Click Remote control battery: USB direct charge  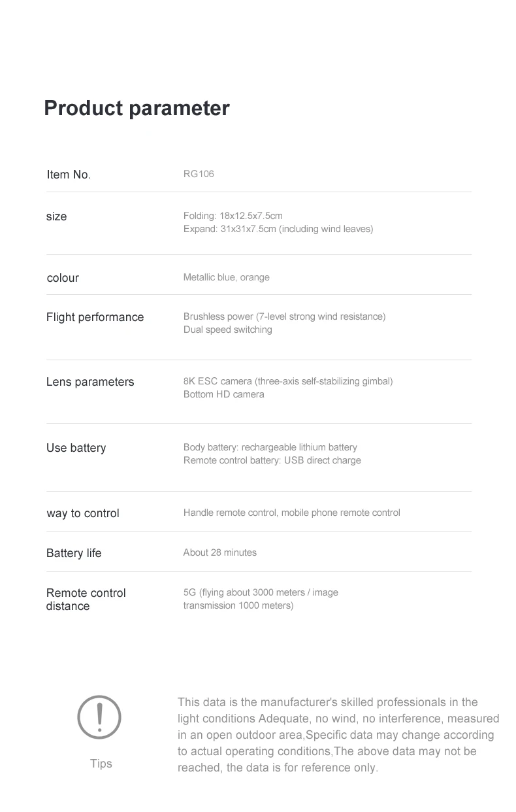click(272, 460)
